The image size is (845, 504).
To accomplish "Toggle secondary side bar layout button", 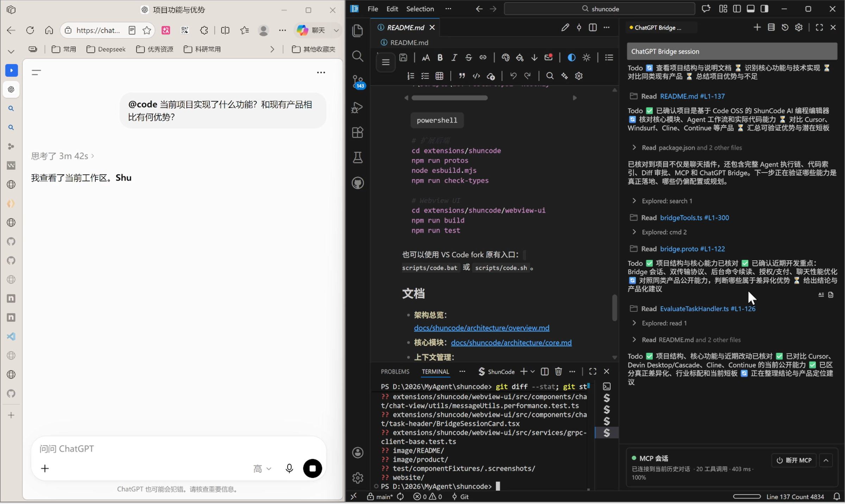I will (764, 9).
